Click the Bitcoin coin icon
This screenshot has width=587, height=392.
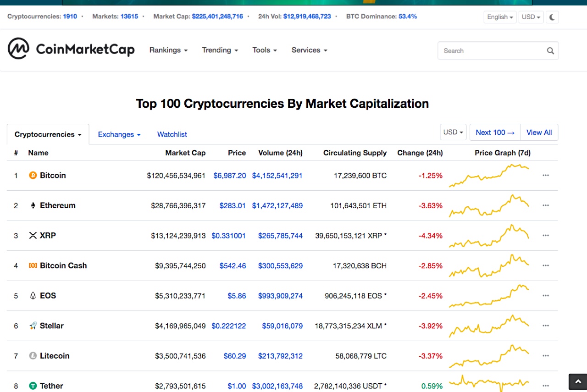tap(33, 175)
